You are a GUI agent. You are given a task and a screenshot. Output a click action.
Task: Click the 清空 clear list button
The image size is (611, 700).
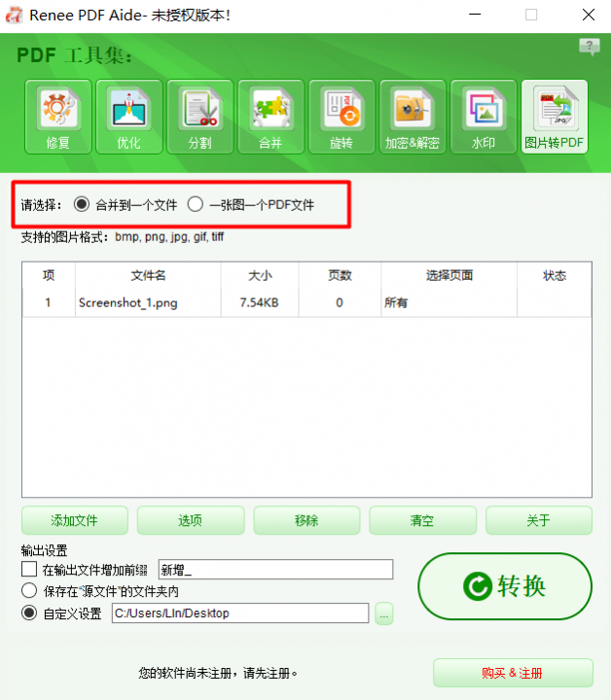422,520
